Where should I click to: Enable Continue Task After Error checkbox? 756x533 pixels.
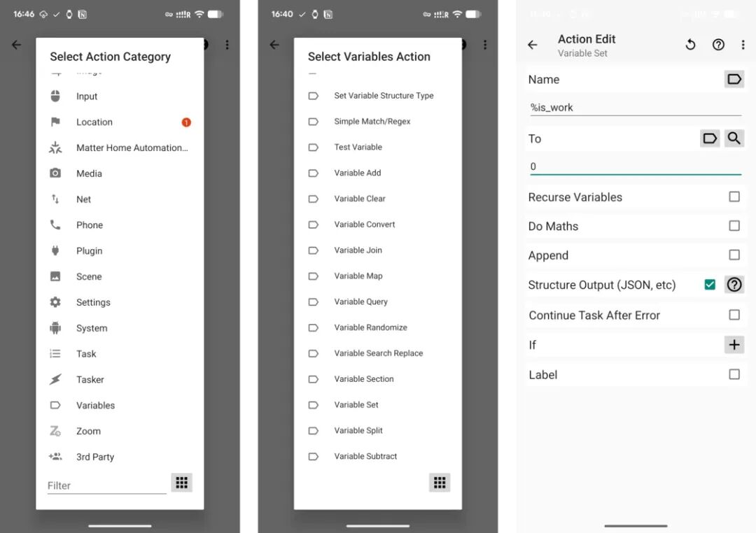point(734,315)
